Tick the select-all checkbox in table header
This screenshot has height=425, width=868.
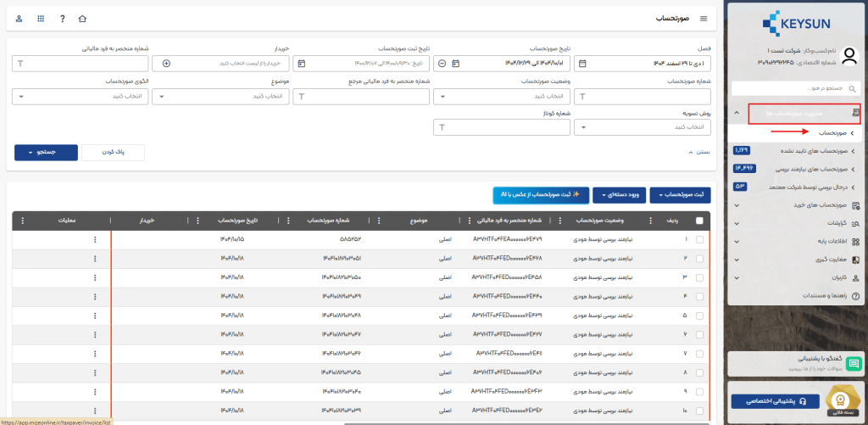click(699, 221)
